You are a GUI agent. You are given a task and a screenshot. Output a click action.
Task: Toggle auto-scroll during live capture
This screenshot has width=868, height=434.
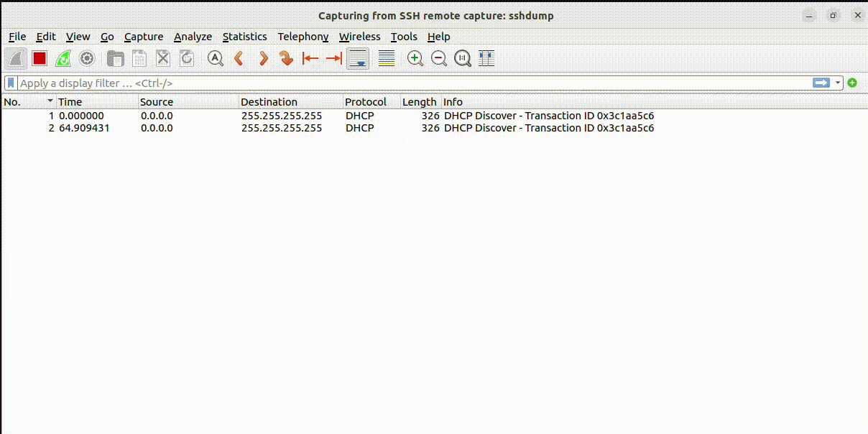tap(357, 58)
